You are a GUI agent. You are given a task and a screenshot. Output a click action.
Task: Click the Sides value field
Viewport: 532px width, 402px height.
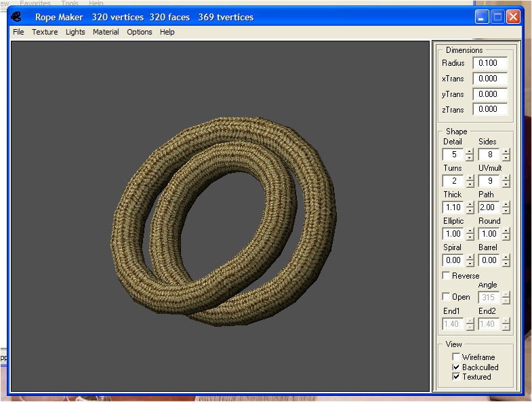pyautogui.click(x=490, y=155)
